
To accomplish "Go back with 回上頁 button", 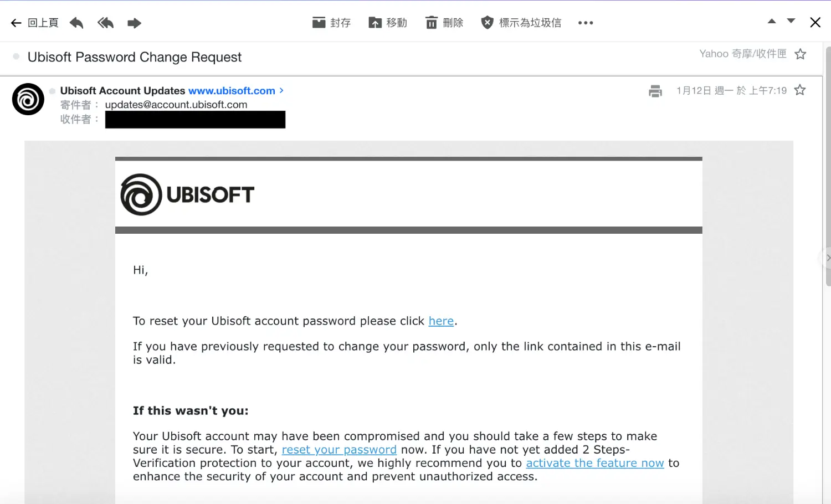I will click(34, 23).
